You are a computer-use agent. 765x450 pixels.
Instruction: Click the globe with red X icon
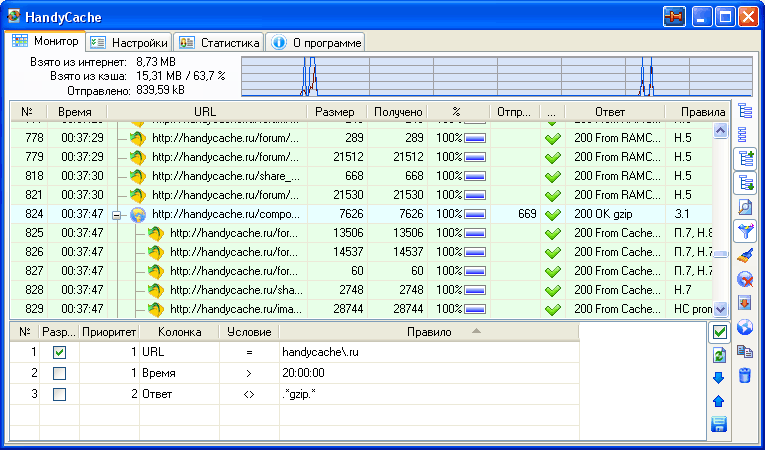pyautogui.click(x=745, y=280)
